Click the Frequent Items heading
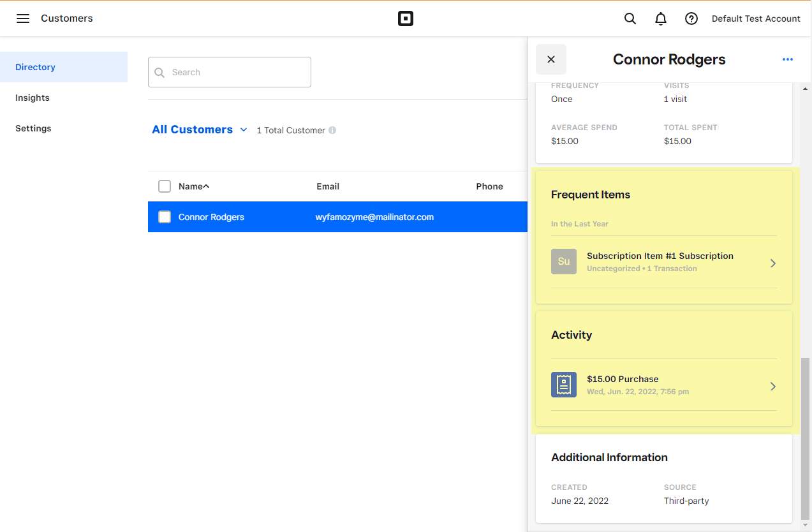 click(x=591, y=195)
